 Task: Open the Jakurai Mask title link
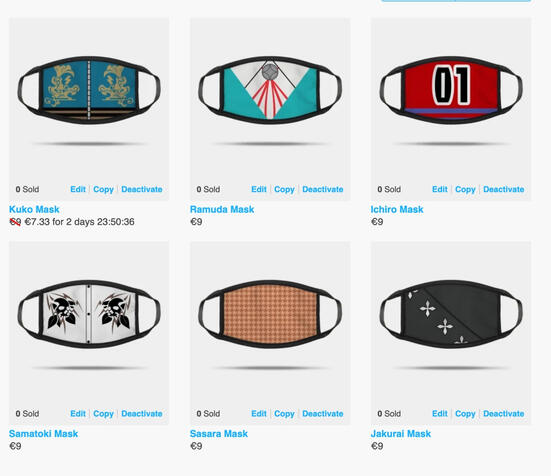point(401,434)
